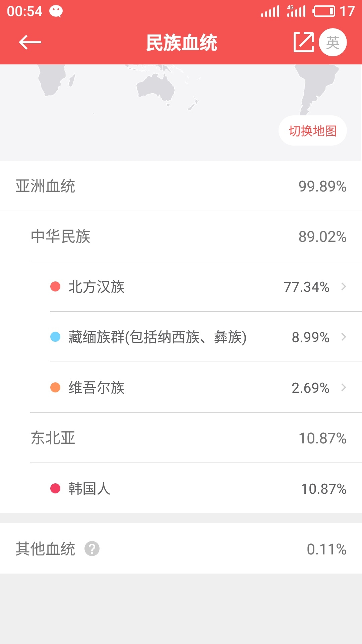Select the 亚洲血统 row
Image resolution: width=362 pixels, height=644 pixels.
[x=181, y=186]
